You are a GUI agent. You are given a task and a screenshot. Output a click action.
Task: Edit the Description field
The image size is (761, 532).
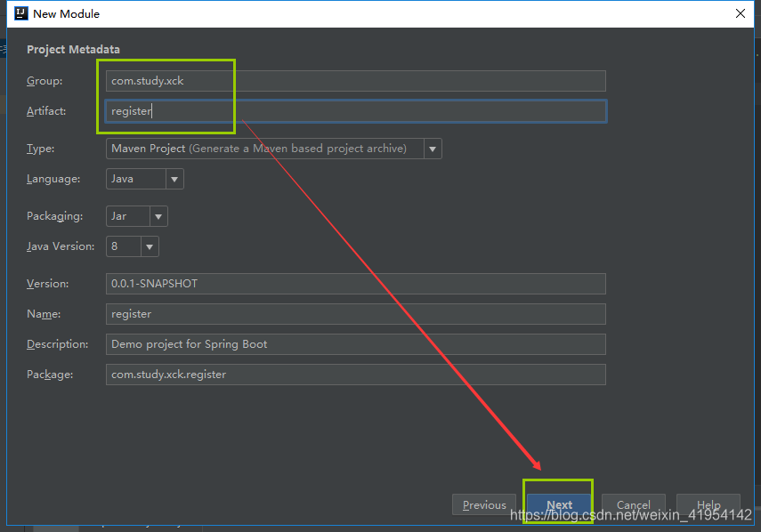coord(356,344)
